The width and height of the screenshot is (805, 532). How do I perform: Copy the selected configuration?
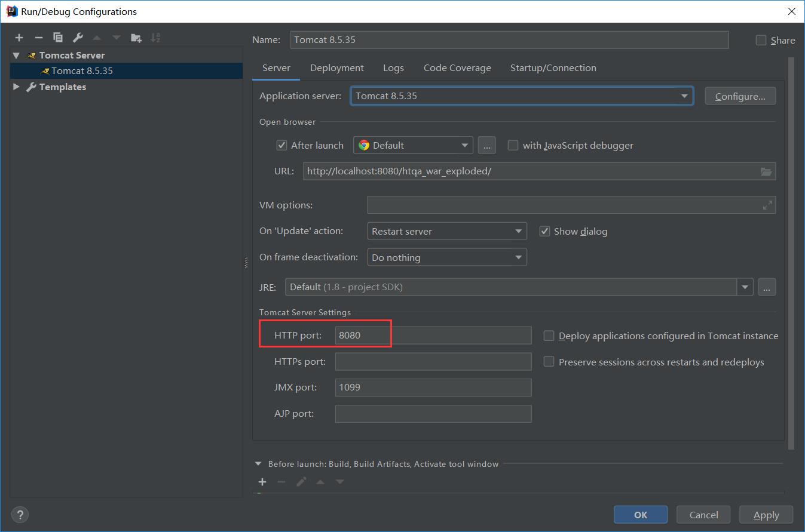[x=58, y=38]
